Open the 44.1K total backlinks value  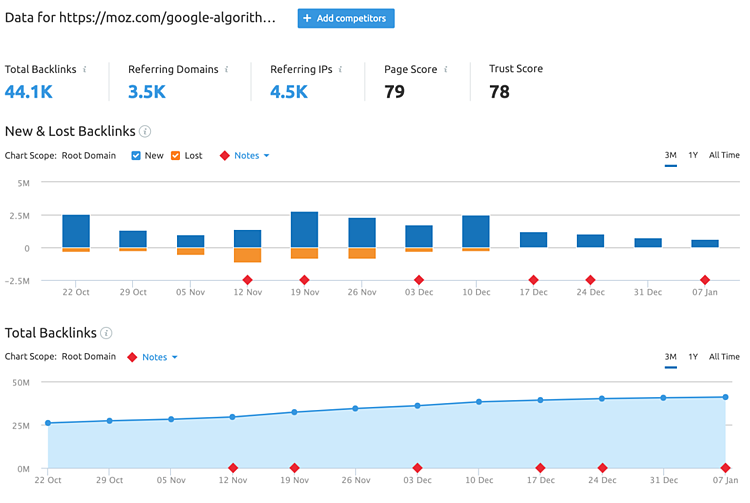tap(29, 92)
